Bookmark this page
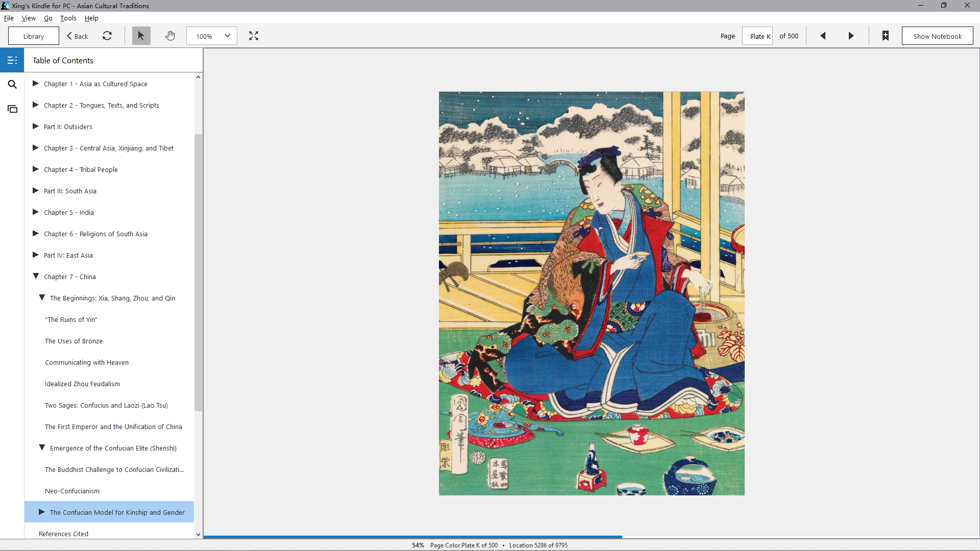Screen dimensions: 980x551 pyautogui.click(x=886, y=36)
